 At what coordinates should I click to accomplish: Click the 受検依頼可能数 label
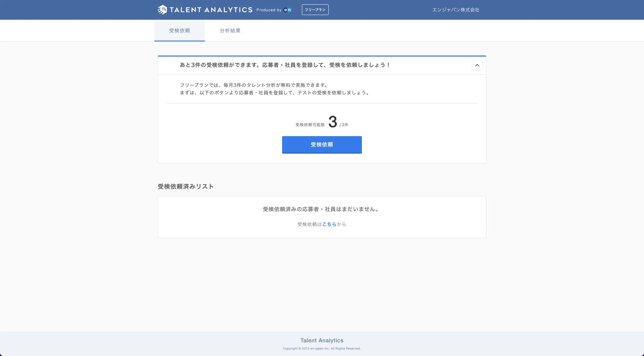310,125
